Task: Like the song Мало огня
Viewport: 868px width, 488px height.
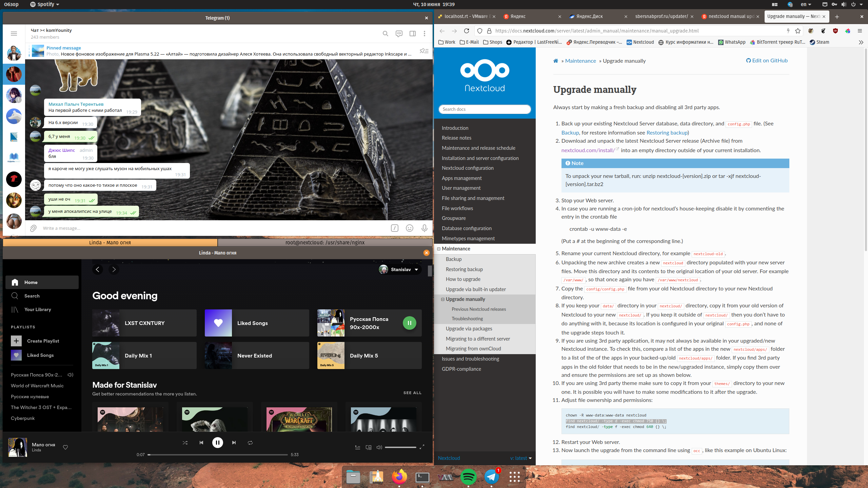Action: (65, 447)
